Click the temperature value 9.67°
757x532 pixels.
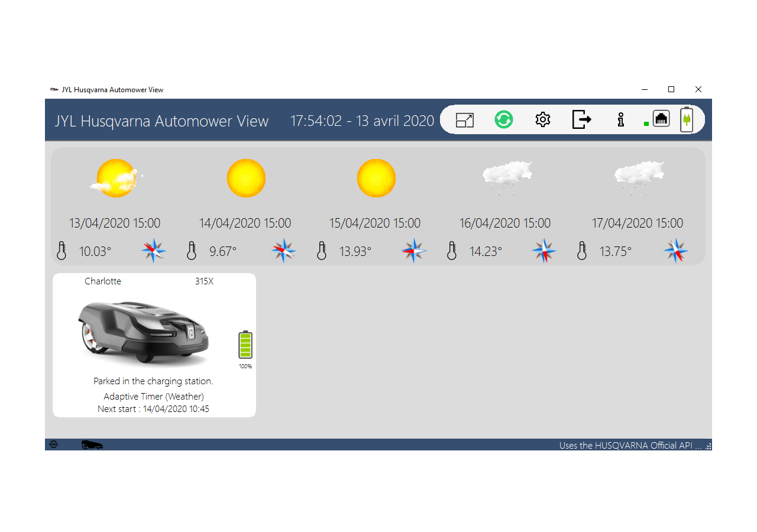coord(223,251)
